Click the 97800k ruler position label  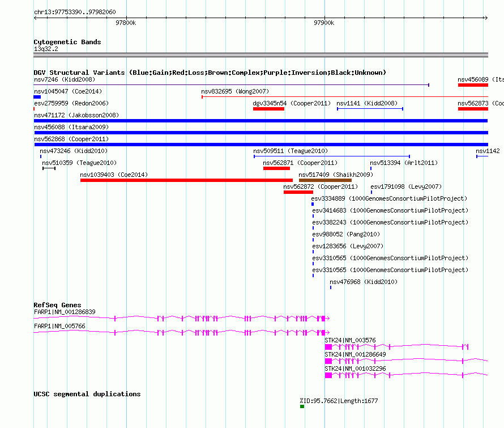pos(126,23)
